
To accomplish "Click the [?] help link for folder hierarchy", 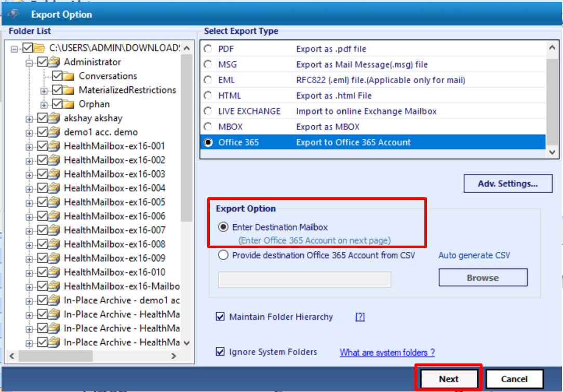I will 360,317.
